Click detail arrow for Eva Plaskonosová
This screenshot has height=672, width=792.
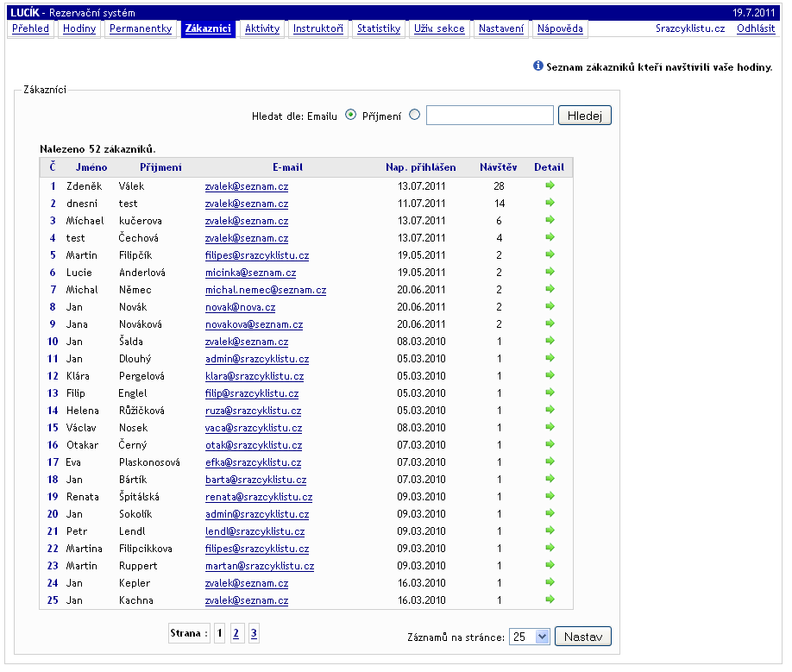point(550,462)
